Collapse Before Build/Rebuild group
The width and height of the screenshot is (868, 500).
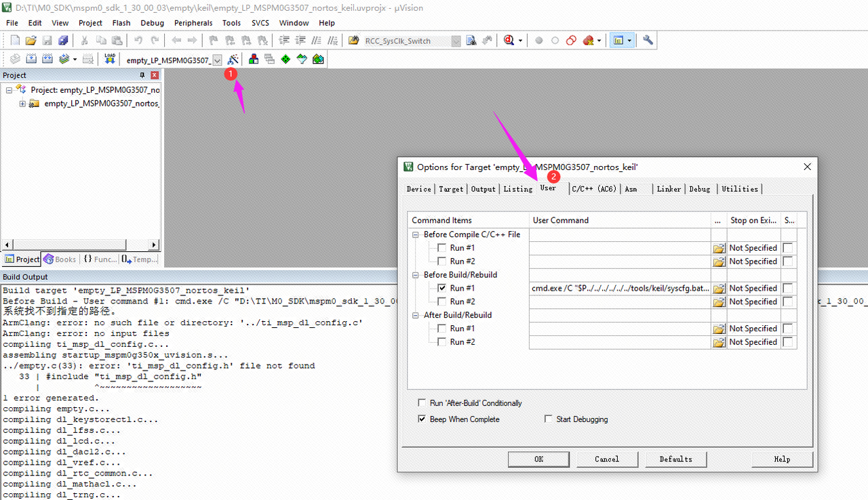(416, 275)
